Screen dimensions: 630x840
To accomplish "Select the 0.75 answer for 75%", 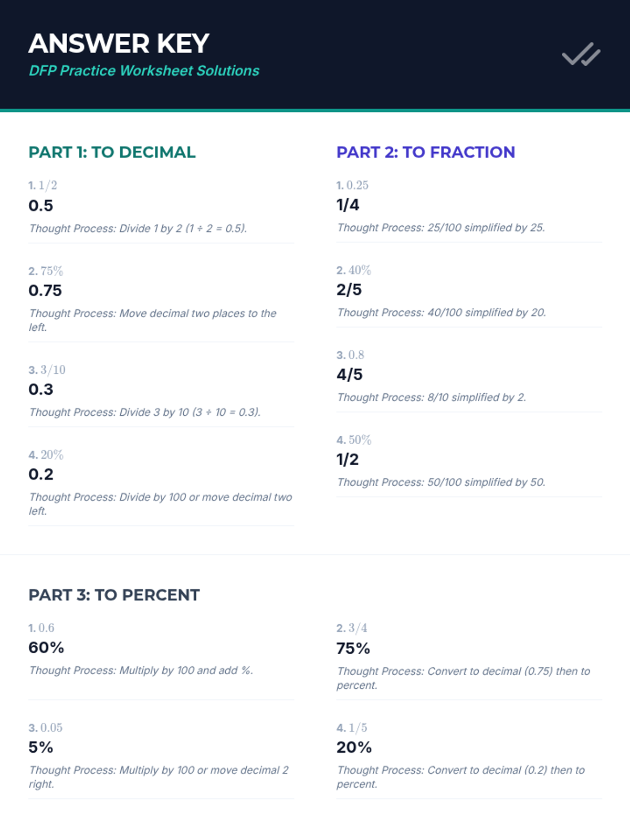I will tap(45, 290).
